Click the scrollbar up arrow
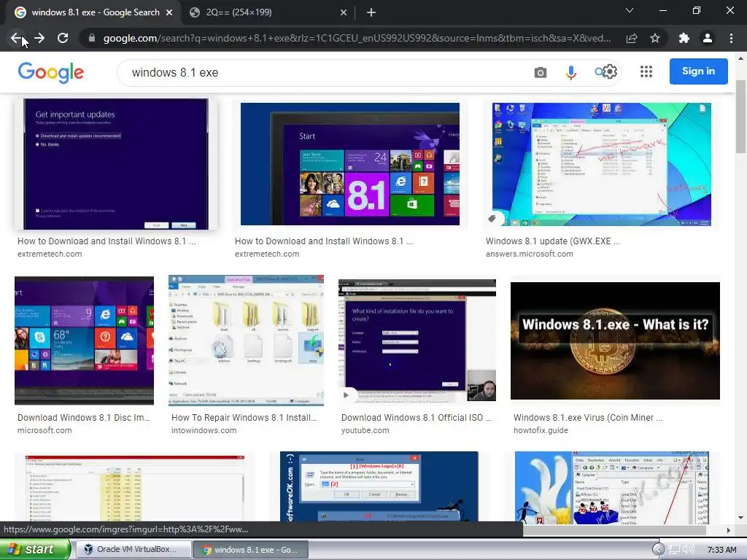Viewport: 747px width, 560px height. (741, 58)
